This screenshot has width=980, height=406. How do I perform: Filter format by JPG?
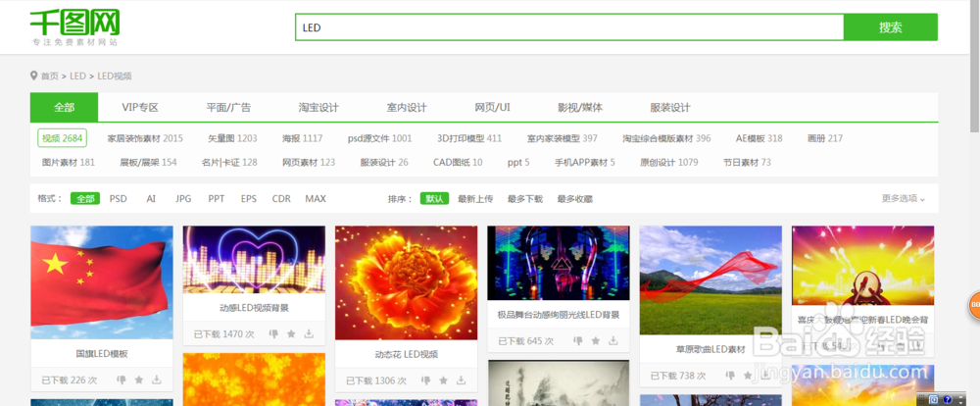point(183,199)
